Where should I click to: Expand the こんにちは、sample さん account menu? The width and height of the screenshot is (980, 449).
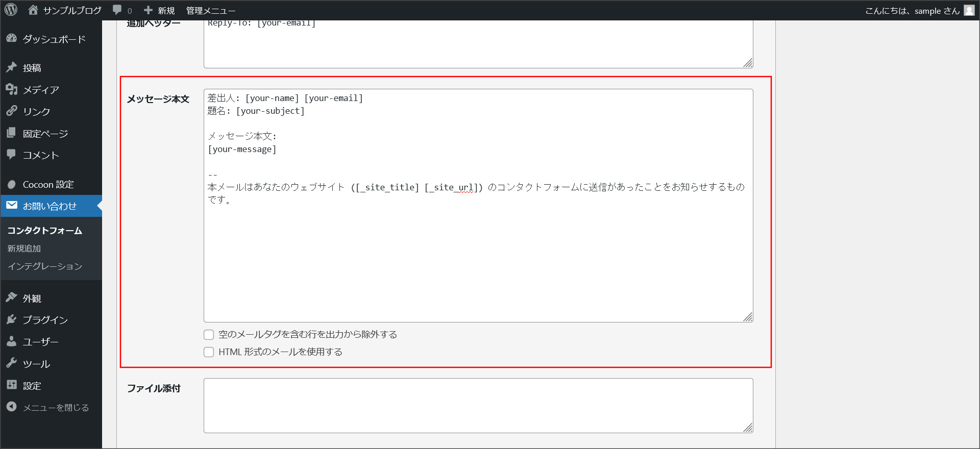coord(912,10)
